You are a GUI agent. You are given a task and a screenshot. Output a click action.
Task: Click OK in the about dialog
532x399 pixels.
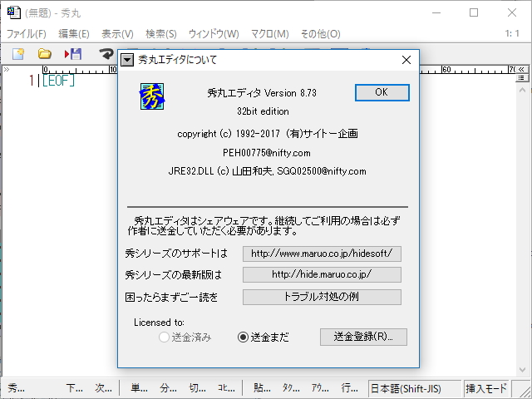coord(382,92)
